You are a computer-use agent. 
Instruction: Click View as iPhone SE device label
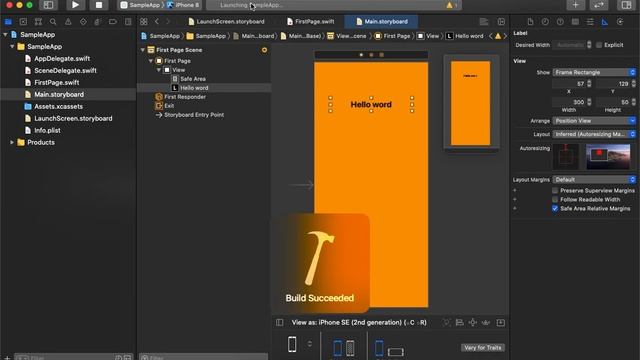click(x=359, y=322)
